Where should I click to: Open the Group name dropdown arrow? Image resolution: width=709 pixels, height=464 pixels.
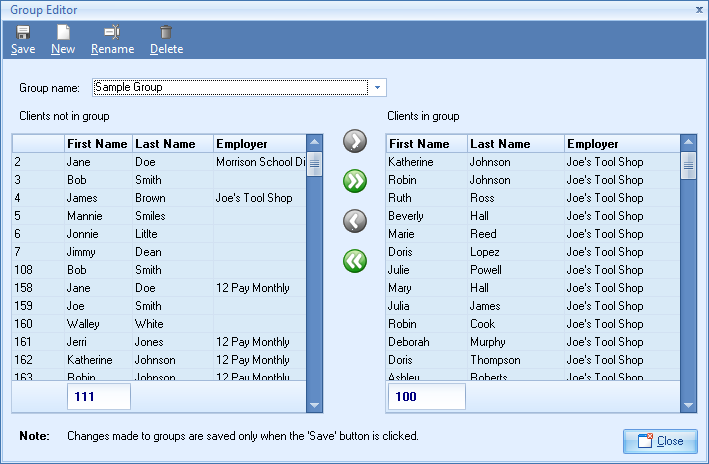coord(378,87)
